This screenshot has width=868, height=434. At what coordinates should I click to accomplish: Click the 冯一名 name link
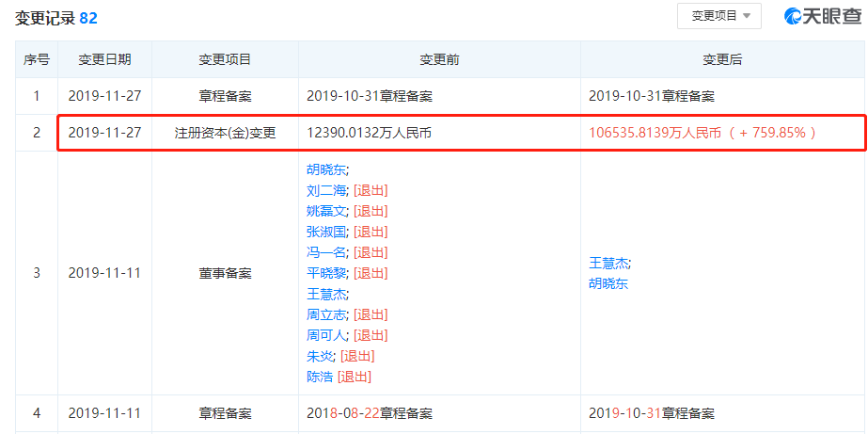(325, 252)
